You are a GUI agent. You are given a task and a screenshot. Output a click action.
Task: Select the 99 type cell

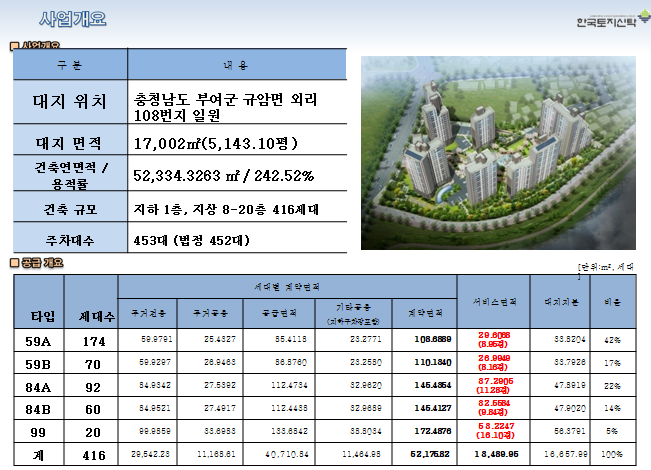coord(38,432)
